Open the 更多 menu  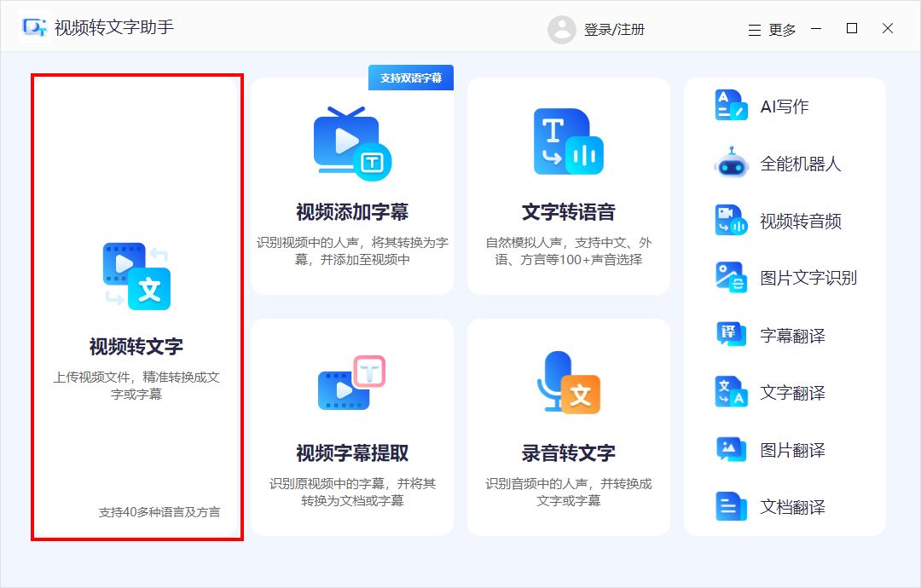(x=782, y=30)
